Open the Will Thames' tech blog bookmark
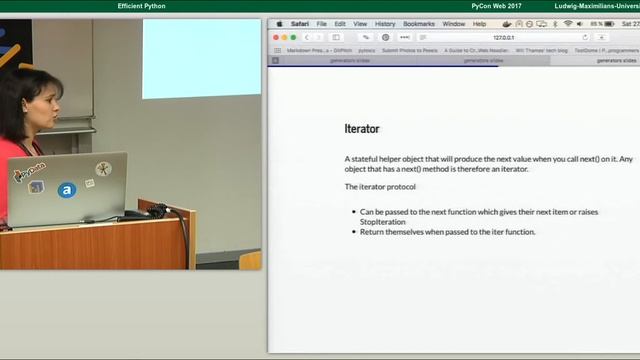The height and width of the screenshot is (360, 640). click(542, 51)
